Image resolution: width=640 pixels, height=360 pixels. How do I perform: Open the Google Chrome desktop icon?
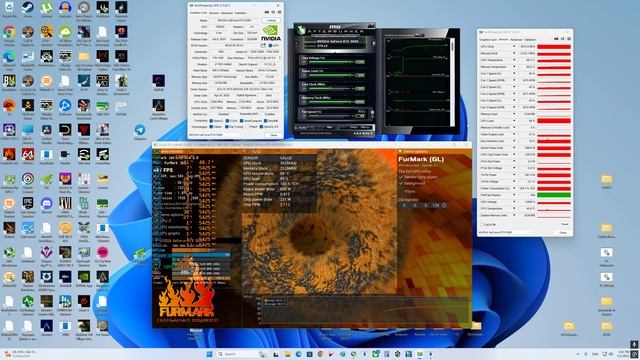9,32
